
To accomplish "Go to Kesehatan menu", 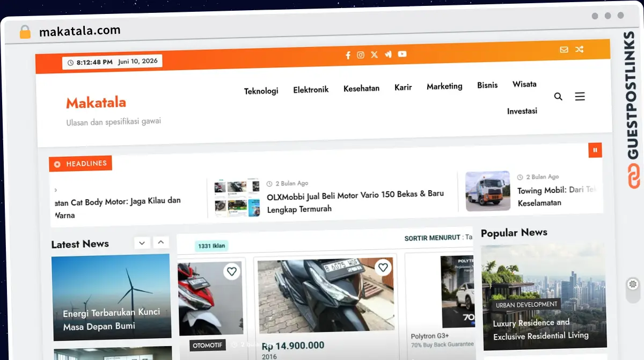I will [x=361, y=88].
